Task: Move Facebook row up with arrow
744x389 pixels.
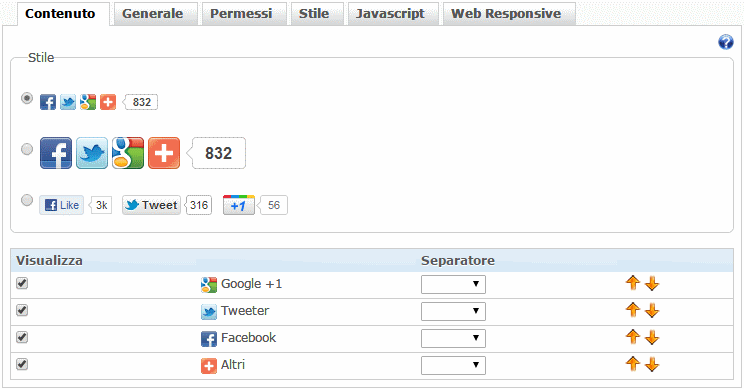Action: click(x=632, y=337)
